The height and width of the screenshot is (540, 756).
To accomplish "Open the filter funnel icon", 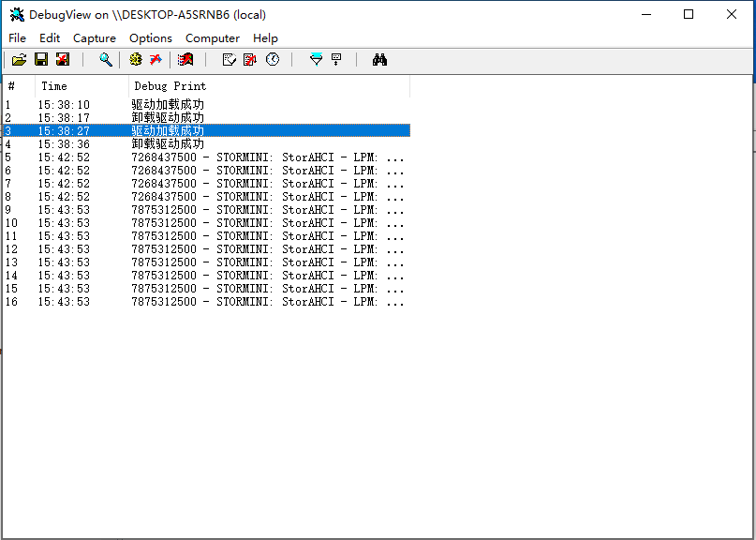I will coord(316,59).
